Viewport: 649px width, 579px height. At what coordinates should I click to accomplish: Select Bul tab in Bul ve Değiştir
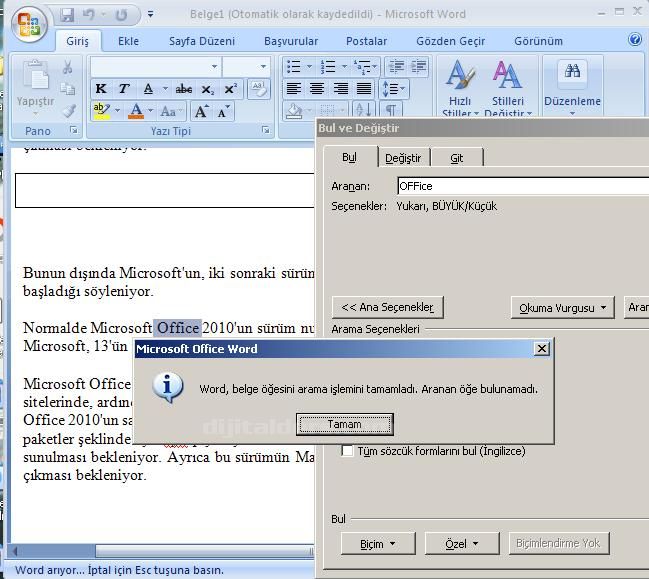point(350,157)
